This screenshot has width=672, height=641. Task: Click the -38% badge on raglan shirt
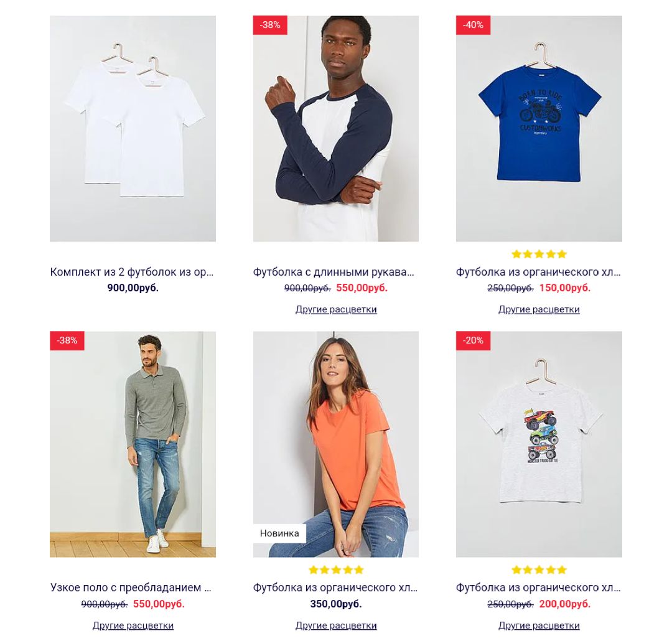270,25
